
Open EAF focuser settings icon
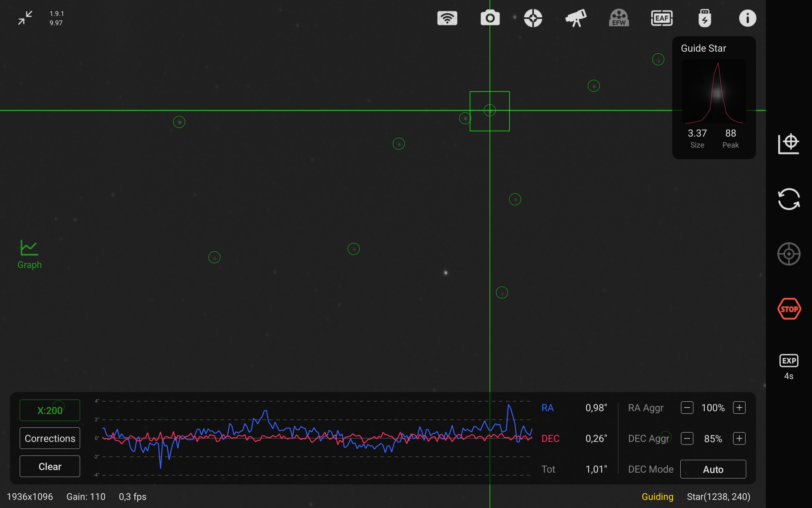pos(661,18)
